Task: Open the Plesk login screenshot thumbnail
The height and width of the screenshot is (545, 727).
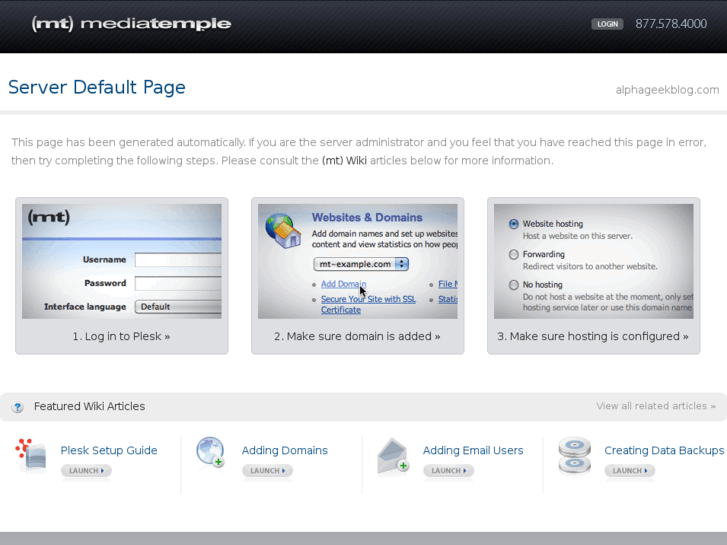Action: (x=121, y=261)
